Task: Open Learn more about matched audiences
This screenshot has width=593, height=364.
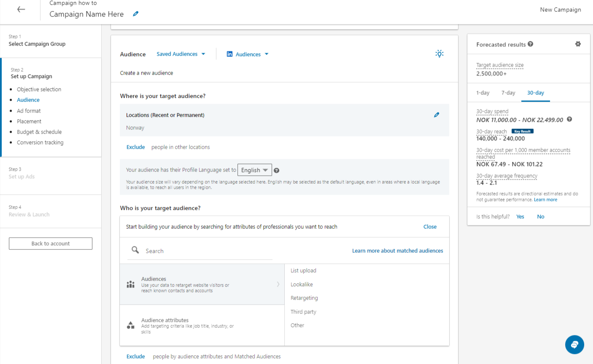Action: (397, 251)
